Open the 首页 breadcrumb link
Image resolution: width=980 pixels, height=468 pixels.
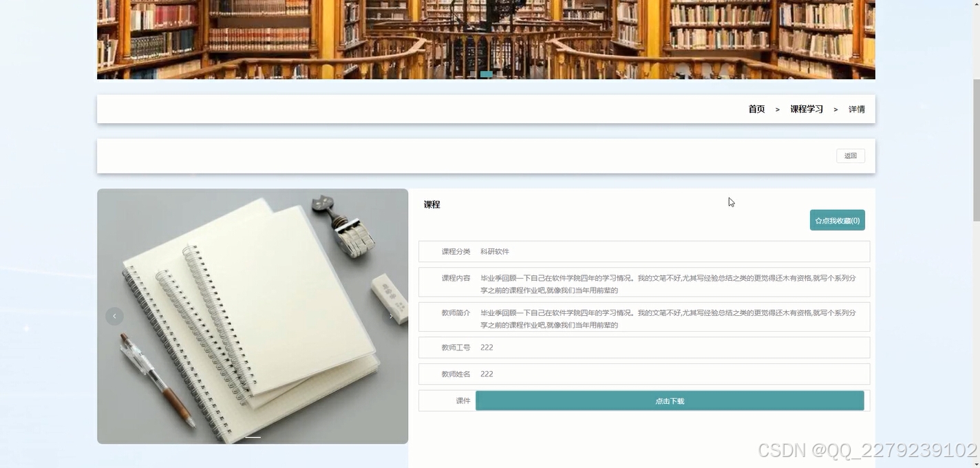(x=756, y=109)
